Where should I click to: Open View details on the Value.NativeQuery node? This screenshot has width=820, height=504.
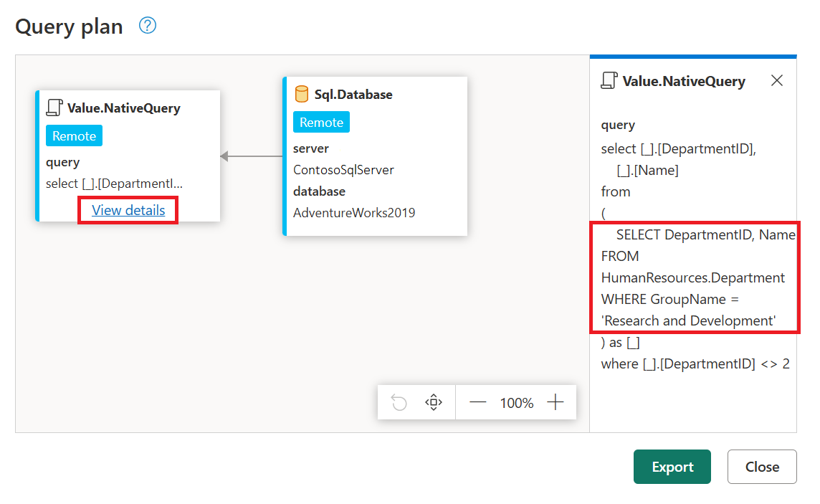coord(128,209)
